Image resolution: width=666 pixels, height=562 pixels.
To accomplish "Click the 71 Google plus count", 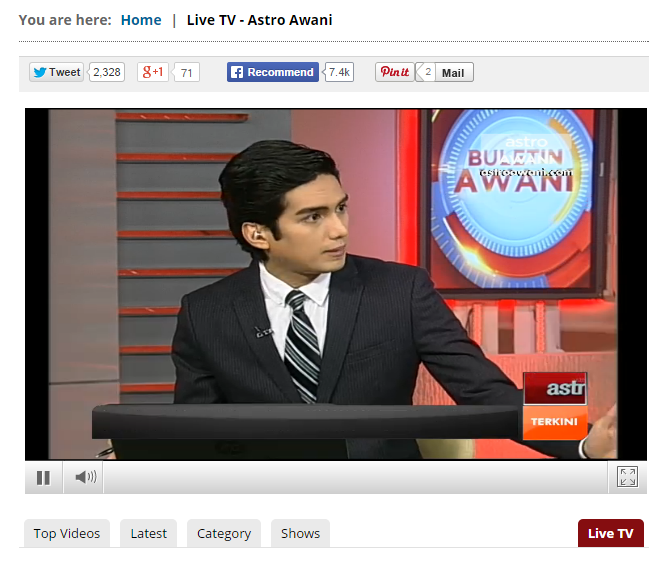I will pos(186,73).
